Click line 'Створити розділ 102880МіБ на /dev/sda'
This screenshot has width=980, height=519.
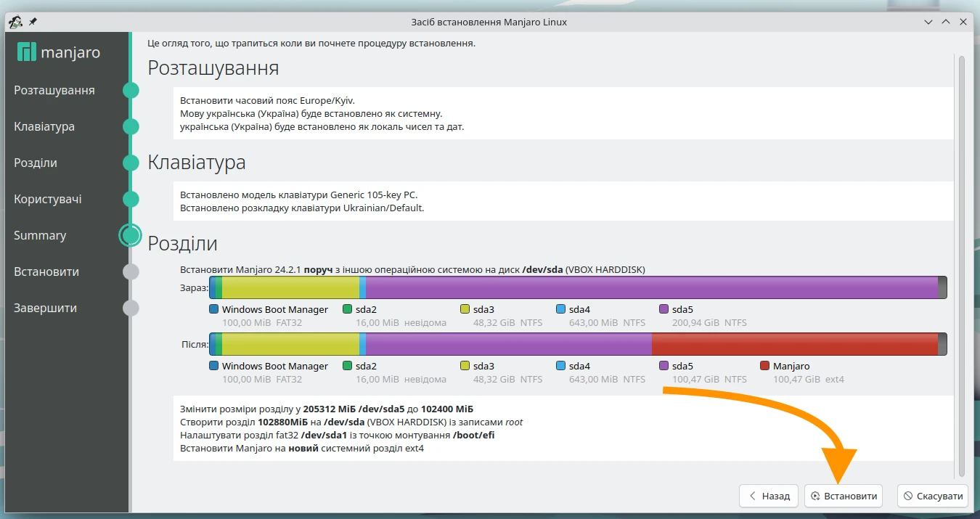click(351, 422)
